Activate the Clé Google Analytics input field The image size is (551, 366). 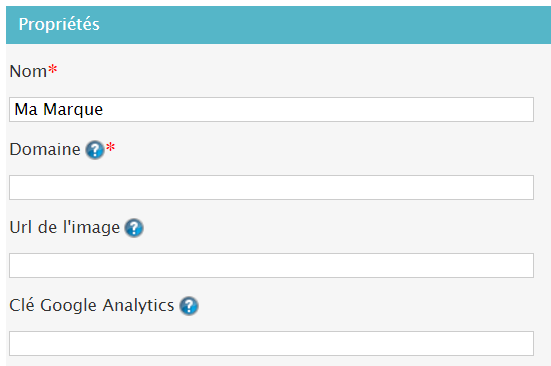(x=271, y=344)
